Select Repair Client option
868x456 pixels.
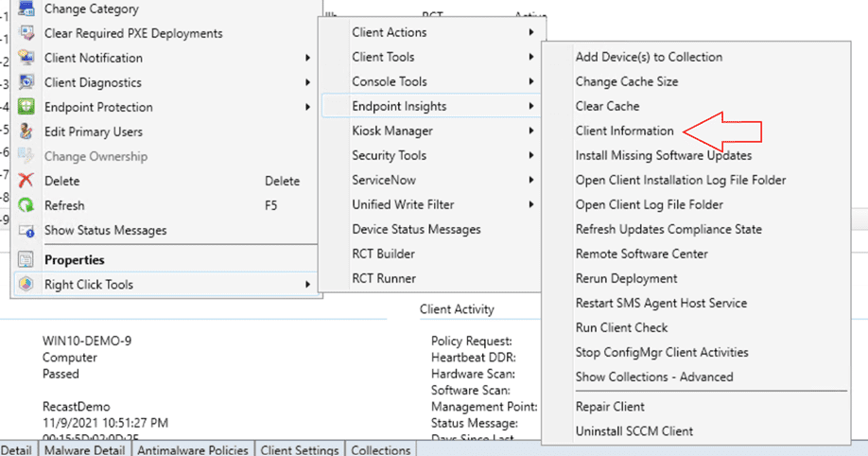610,407
